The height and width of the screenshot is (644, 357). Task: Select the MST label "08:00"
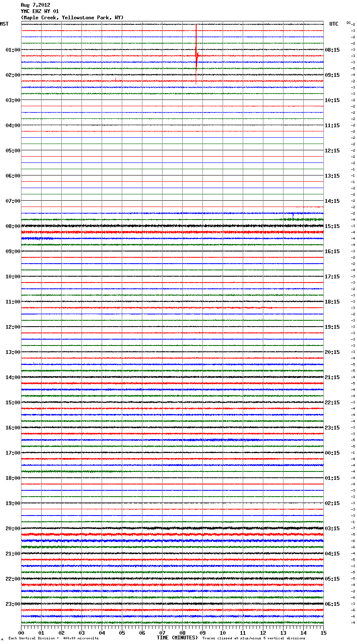[x=13, y=226]
